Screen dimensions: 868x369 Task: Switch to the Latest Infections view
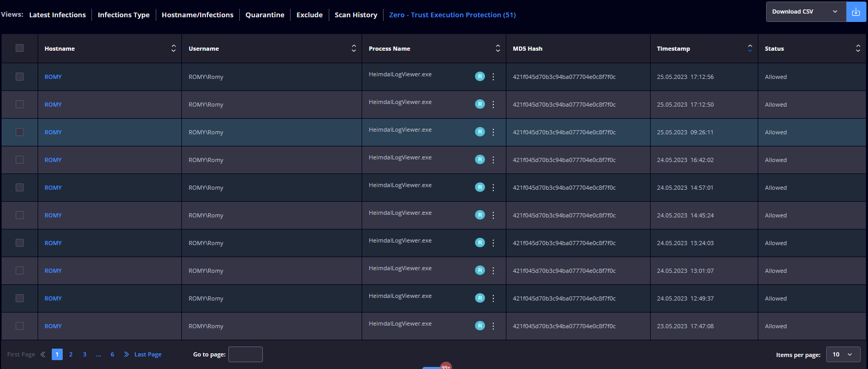click(x=57, y=15)
